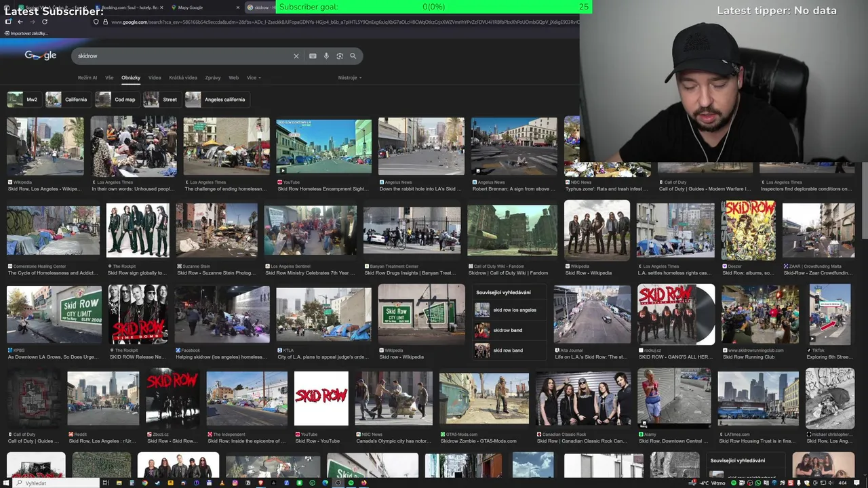Screen dimensions: 868x488
Task: Filter images by the Mw2 chip
Action: click(23, 100)
